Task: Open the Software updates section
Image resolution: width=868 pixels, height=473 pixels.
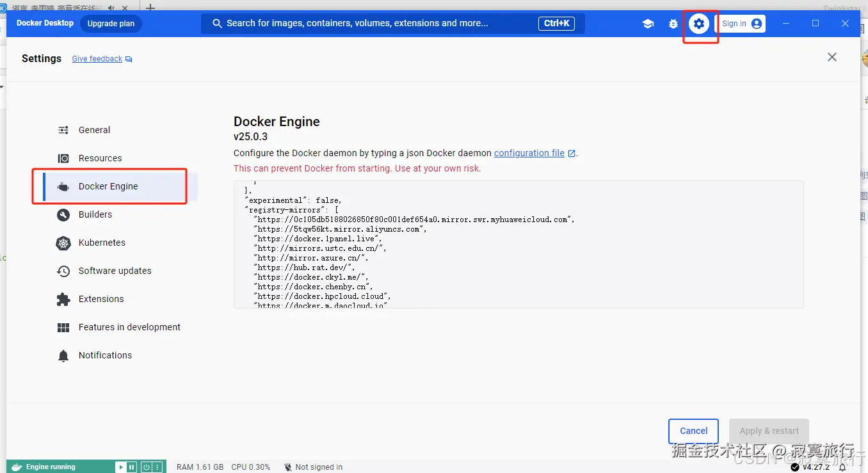Action: tap(63, 271)
